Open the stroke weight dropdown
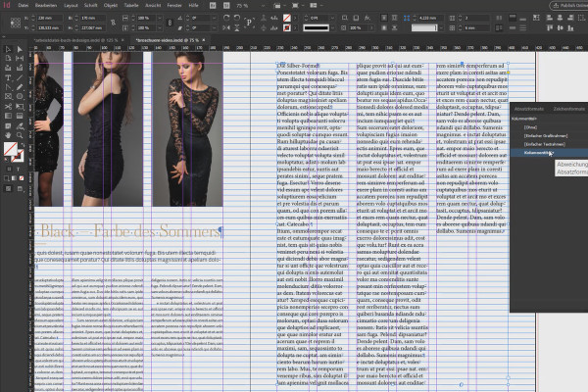The height and width of the screenshot is (392, 588). point(332,18)
